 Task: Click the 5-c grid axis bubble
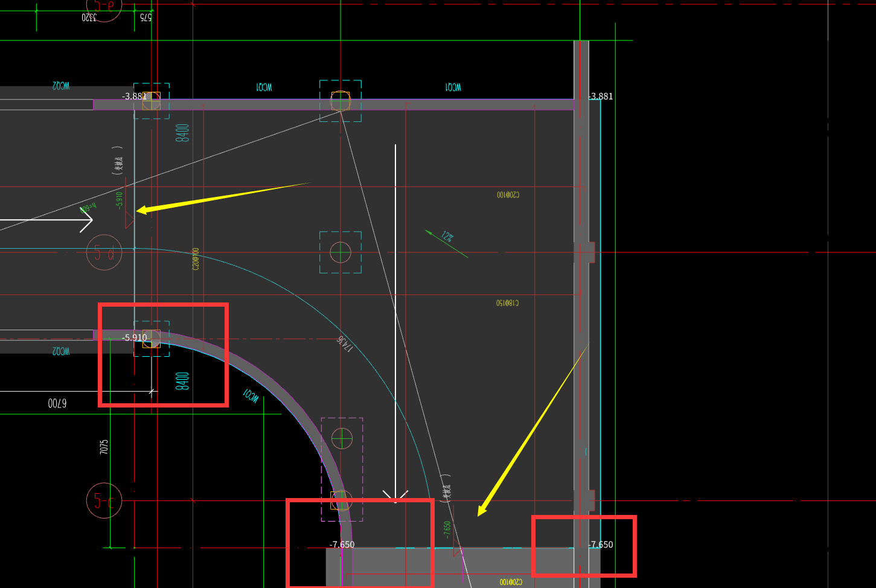click(104, 500)
